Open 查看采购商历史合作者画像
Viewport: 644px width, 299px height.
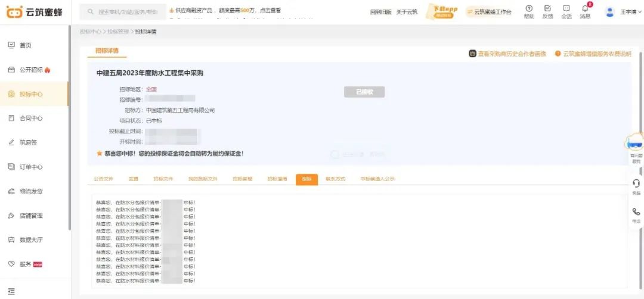tap(507, 54)
